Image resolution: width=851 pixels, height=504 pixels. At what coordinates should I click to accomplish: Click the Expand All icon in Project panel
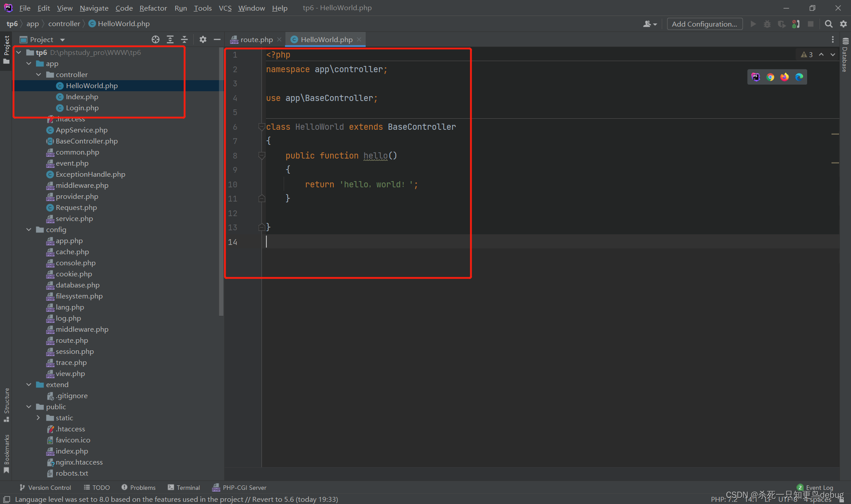[170, 39]
